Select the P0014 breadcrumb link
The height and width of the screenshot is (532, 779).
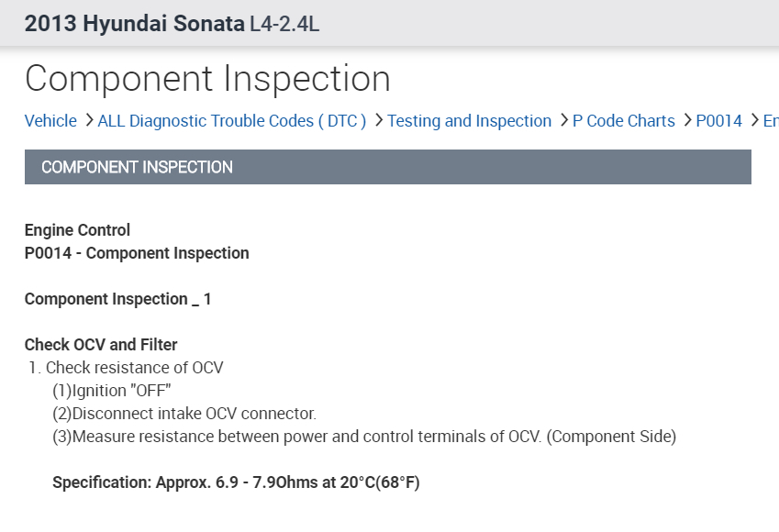(x=718, y=121)
